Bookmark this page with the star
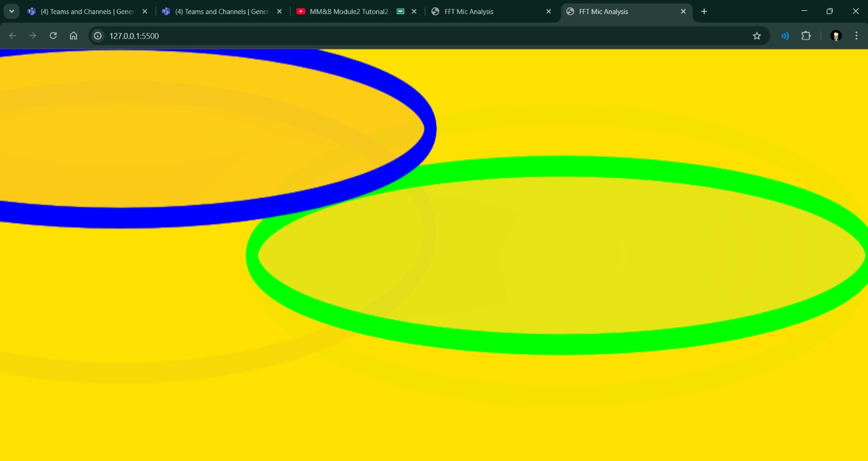The image size is (868, 461). [757, 36]
